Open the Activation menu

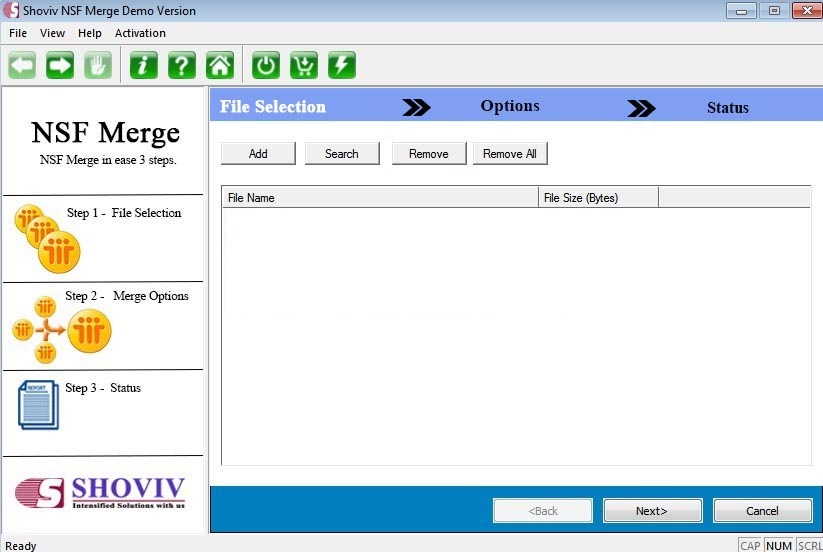click(140, 33)
